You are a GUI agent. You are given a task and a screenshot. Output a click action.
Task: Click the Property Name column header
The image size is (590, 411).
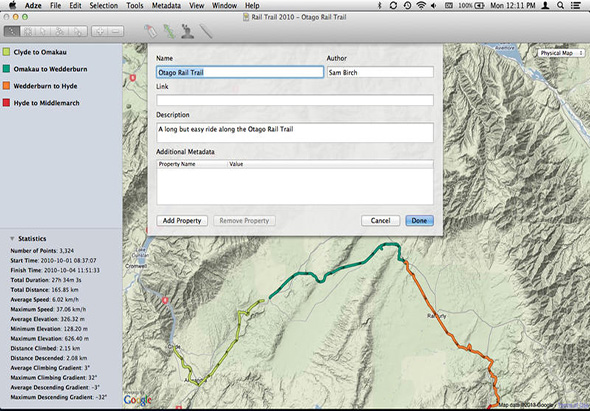point(192,164)
